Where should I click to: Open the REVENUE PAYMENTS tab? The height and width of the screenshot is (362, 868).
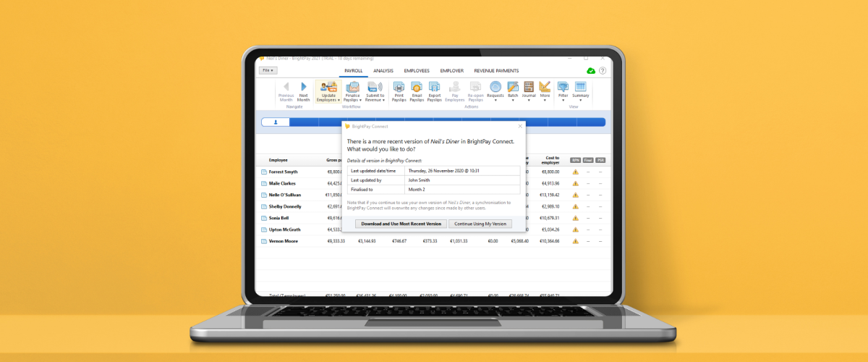tap(496, 71)
